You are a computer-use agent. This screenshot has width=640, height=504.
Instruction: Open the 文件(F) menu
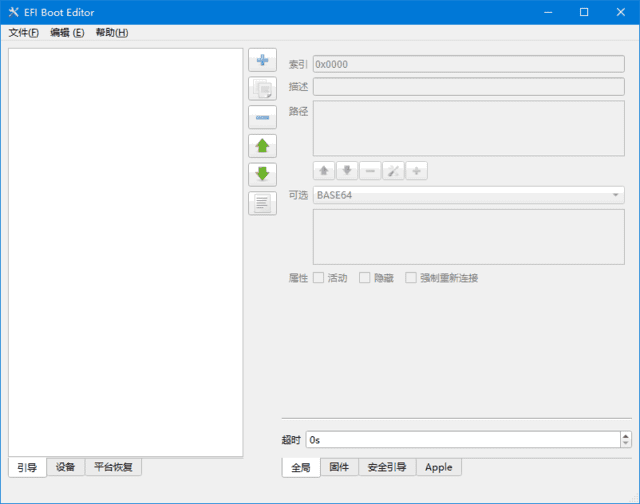[x=23, y=33]
